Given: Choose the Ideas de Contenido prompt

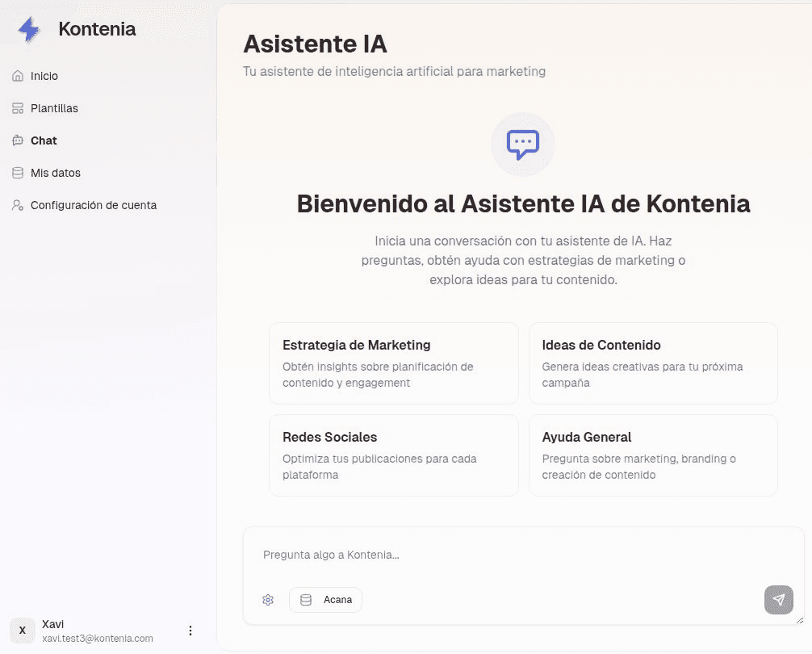Looking at the screenshot, I should point(653,363).
